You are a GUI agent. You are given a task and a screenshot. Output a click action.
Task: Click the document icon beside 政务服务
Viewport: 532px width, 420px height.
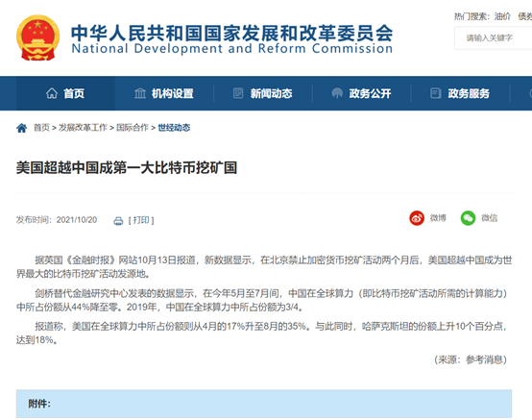pos(436,93)
